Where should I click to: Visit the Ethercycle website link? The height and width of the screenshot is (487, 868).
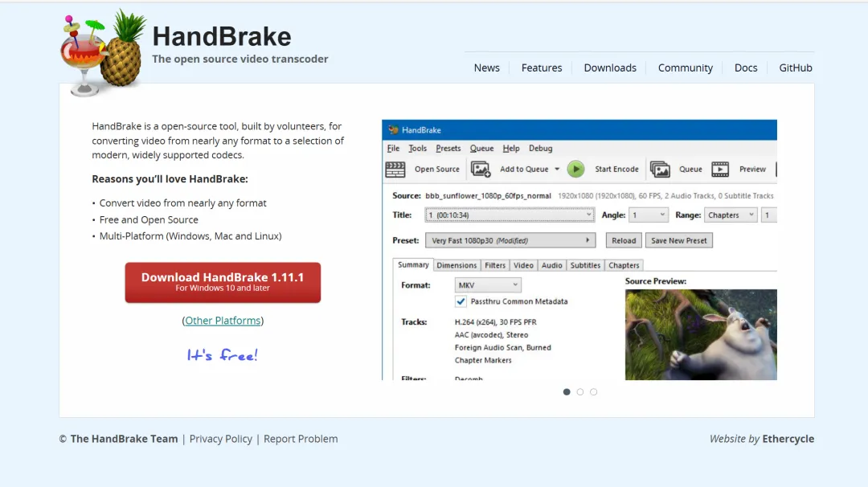click(788, 439)
